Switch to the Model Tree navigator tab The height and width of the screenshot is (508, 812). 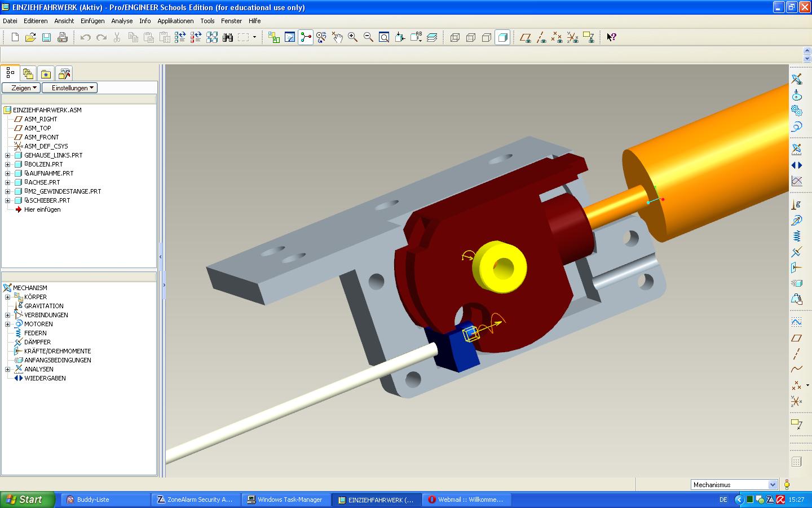coord(10,73)
